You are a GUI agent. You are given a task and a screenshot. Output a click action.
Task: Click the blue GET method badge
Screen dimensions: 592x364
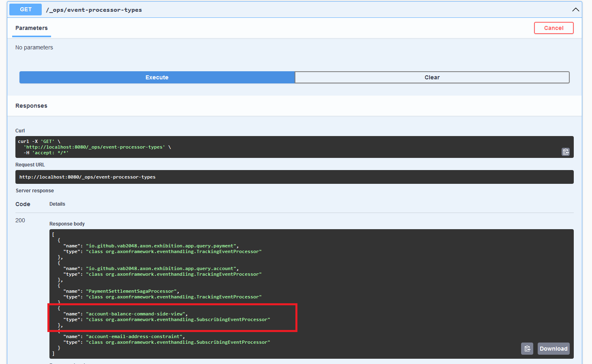coord(25,9)
